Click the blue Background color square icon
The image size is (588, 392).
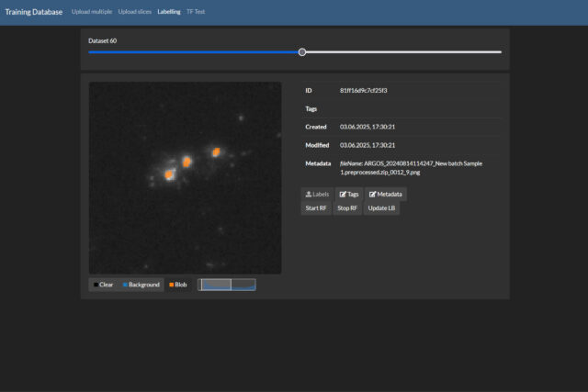coord(125,285)
